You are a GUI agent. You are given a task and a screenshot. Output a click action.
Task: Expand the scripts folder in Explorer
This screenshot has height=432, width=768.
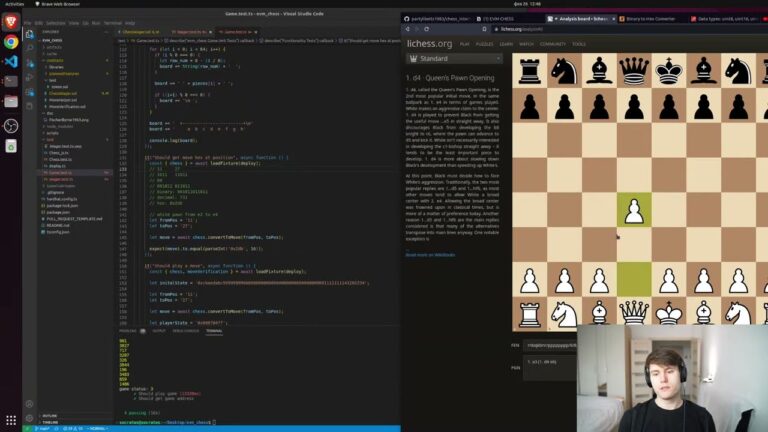click(x=52, y=133)
